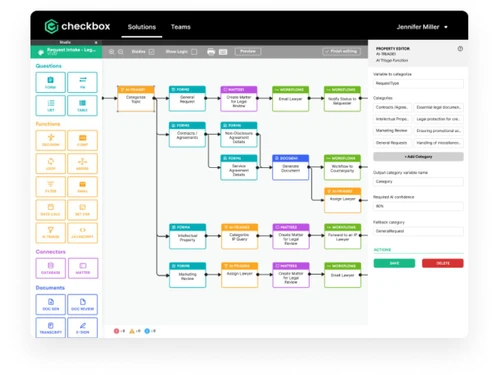The image size is (500, 375).
Task: Select the Email function block
Action: point(82,186)
